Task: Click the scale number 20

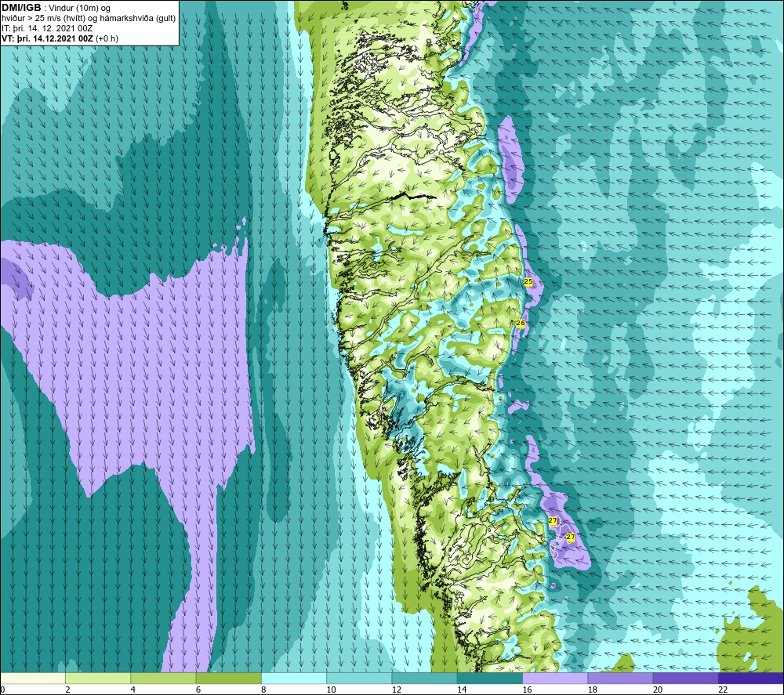Action: (658, 690)
